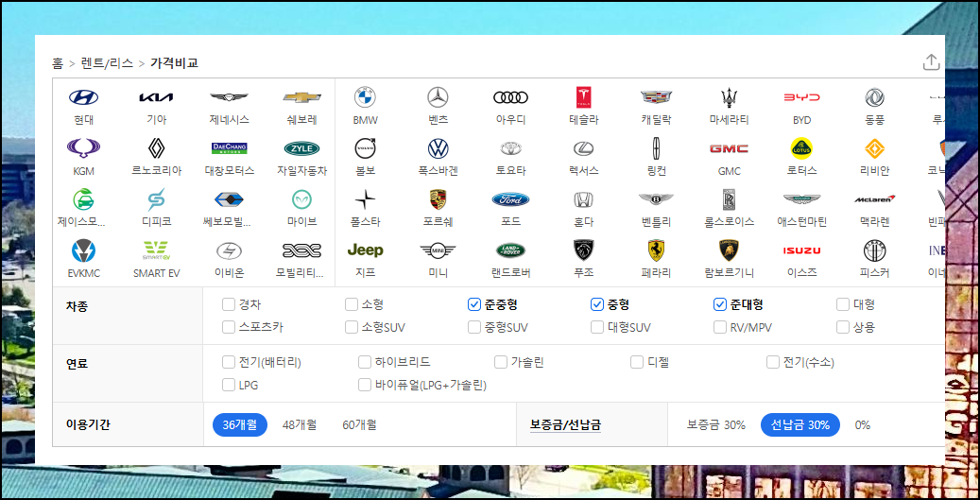Select the 선납금 30% pill button
This screenshot has height=500, width=980.
(x=800, y=425)
